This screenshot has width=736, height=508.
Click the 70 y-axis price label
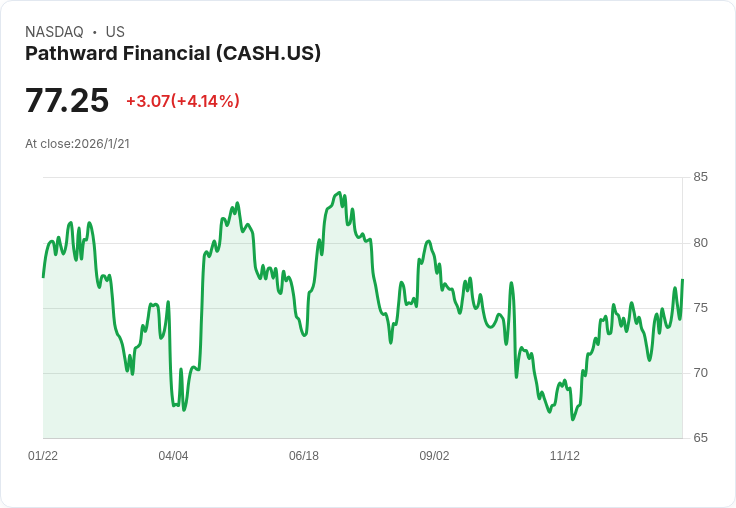click(x=700, y=373)
